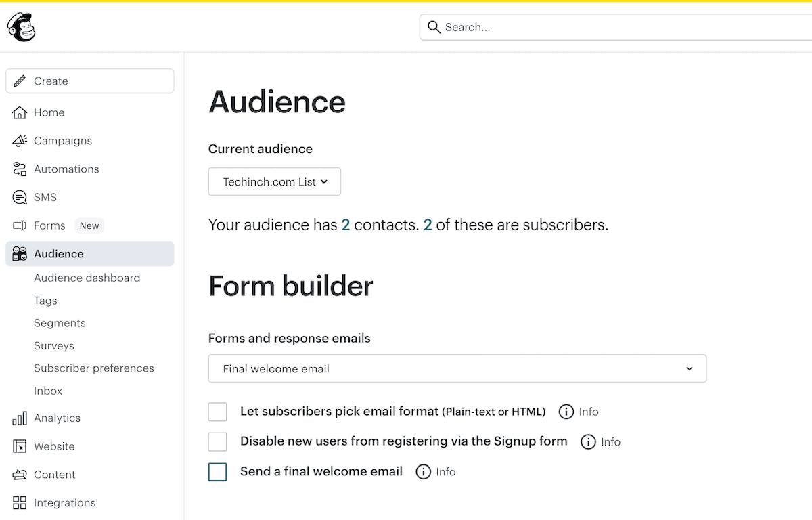
Task: Open the Segments page
Action: point(60,323)
